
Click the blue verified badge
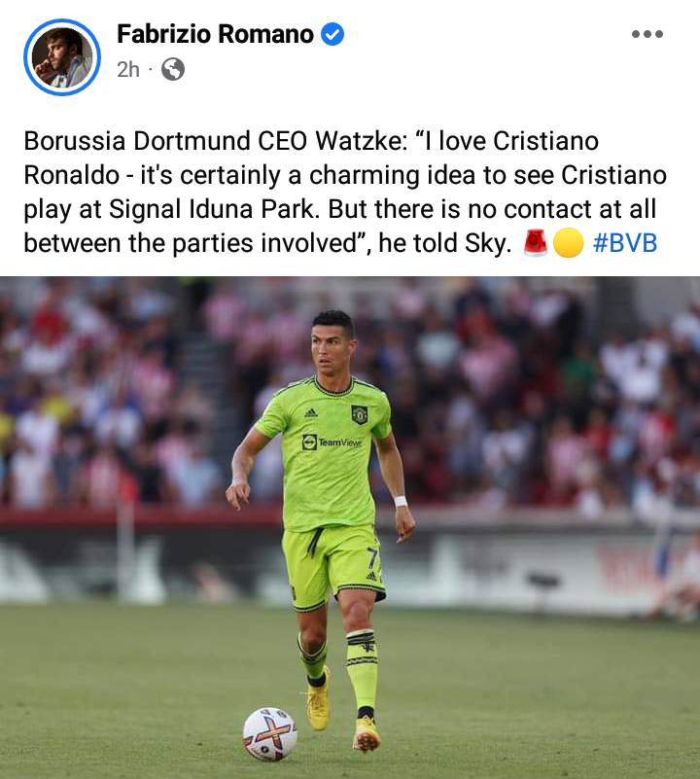(332, 34)
